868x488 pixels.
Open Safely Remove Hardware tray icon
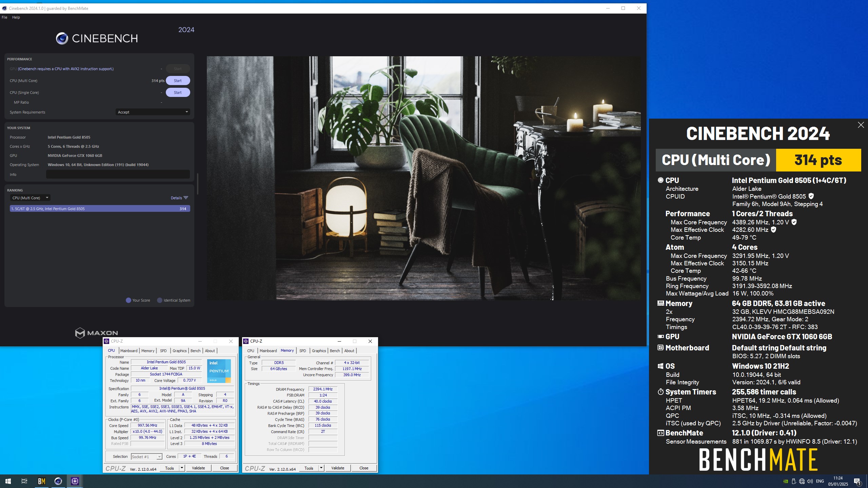click(794, 481)
